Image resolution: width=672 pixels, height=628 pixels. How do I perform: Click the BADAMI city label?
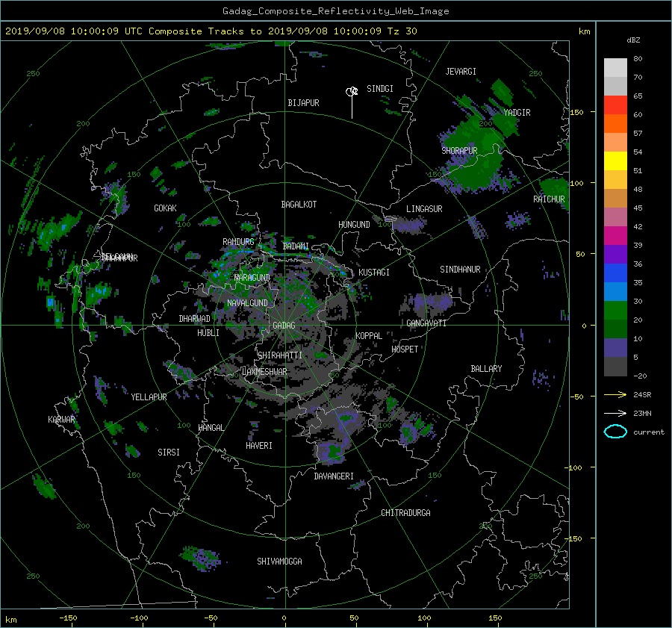pos(296,246)
